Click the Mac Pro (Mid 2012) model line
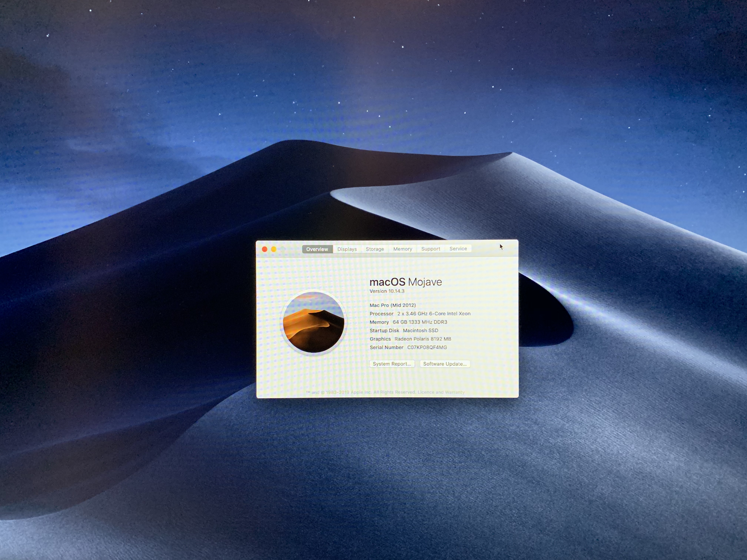Image resolution: width=747 pixels, height=560 pixels. tap(392, 305)
